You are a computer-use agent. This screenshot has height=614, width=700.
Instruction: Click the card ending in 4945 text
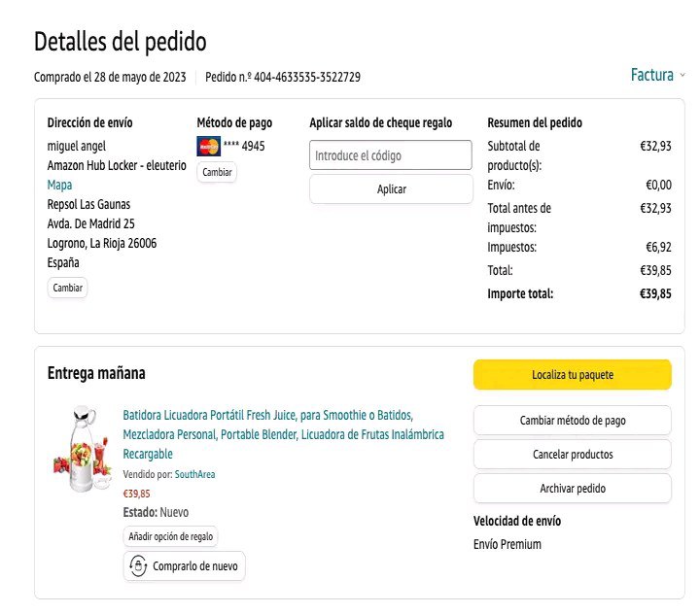click(244, 147)
